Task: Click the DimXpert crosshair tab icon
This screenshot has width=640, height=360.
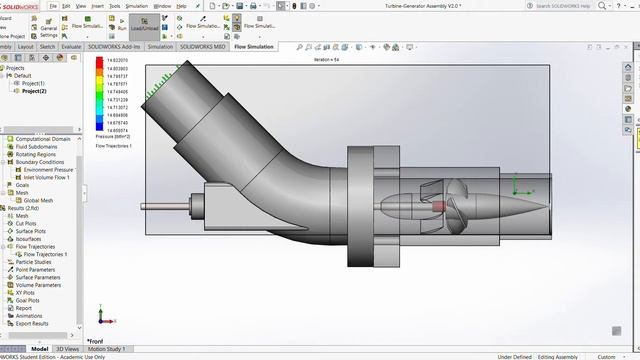Action: 46,58
